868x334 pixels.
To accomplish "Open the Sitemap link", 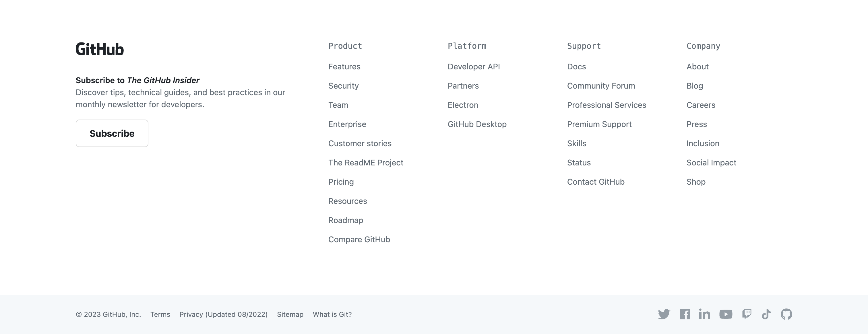I will pyautogui.click(x=290, y=315).
